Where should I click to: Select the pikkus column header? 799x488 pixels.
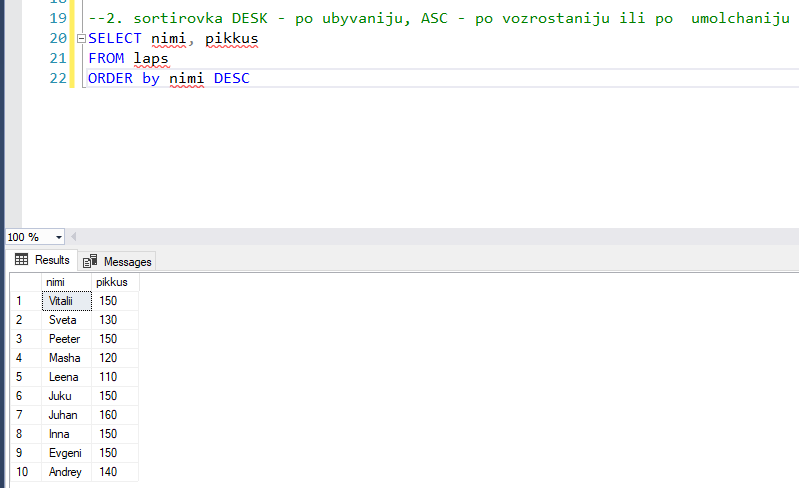click(x=115, y=282)
